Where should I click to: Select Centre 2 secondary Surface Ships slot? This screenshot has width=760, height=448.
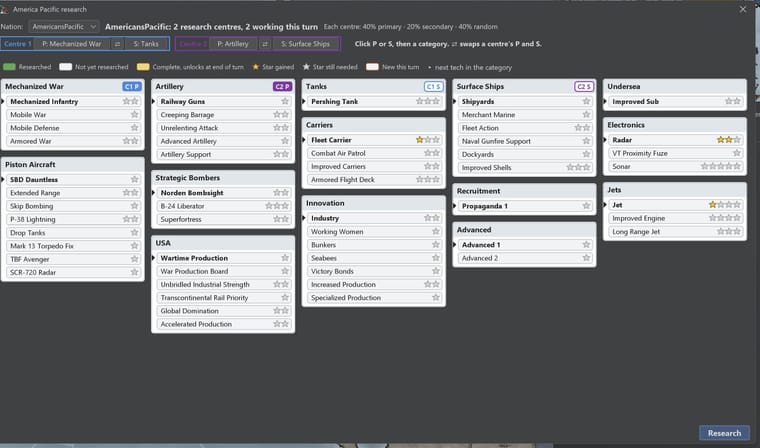click(x=305, y=44)
